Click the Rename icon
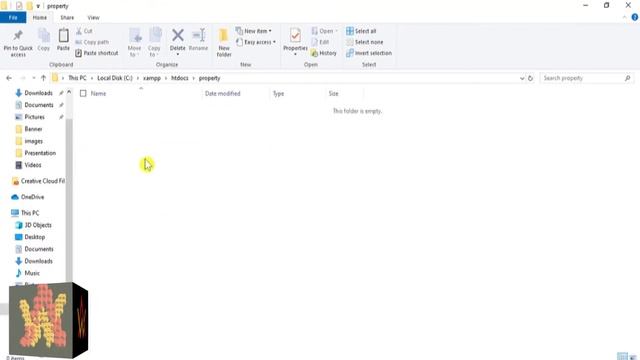 [198, 35]
